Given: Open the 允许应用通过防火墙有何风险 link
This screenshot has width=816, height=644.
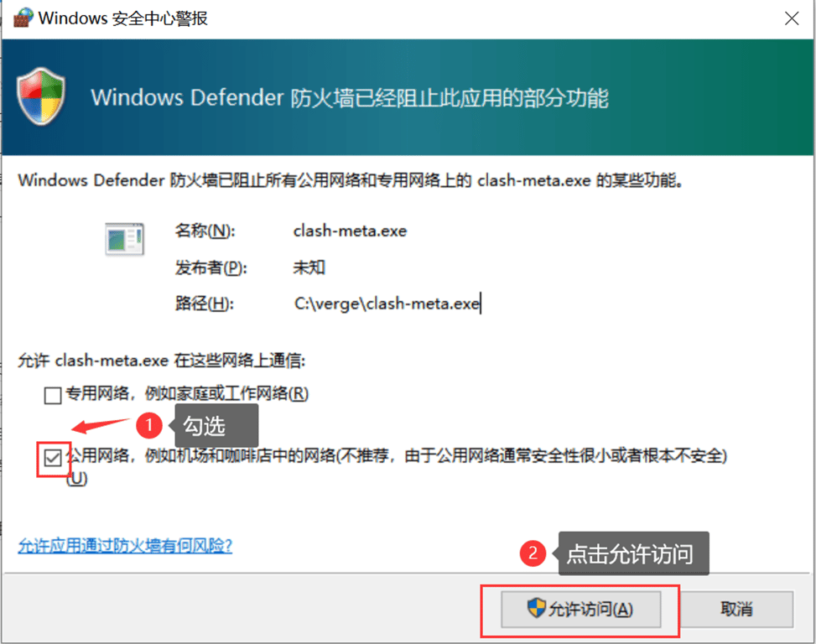Looking at the screenshot, I should pos(125,546).
